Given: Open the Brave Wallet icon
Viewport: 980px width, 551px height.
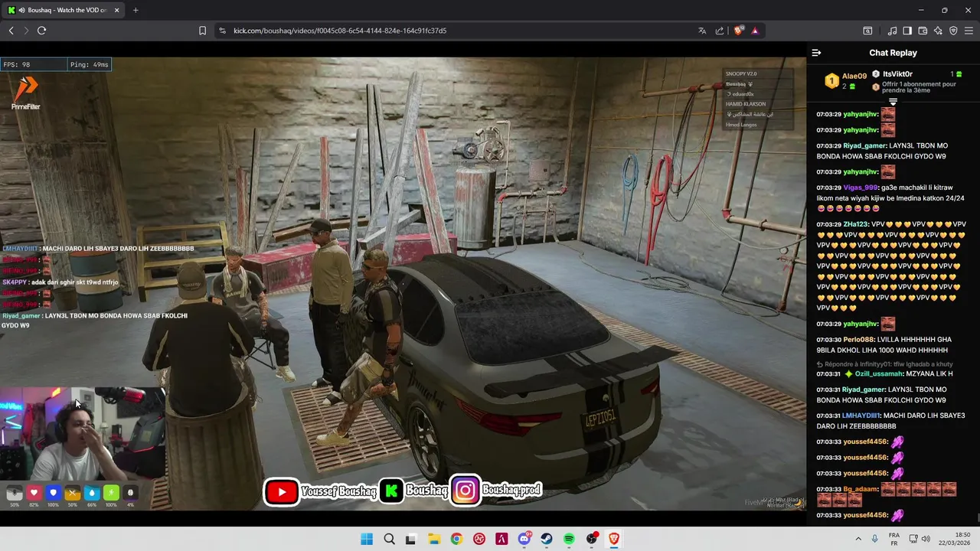Looking at the screenshot, I should [923, 31].
